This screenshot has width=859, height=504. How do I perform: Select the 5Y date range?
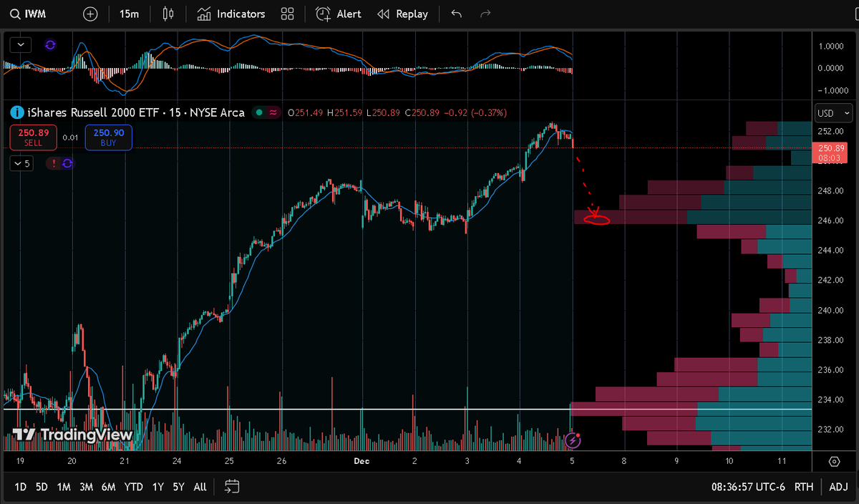[178, 487]
